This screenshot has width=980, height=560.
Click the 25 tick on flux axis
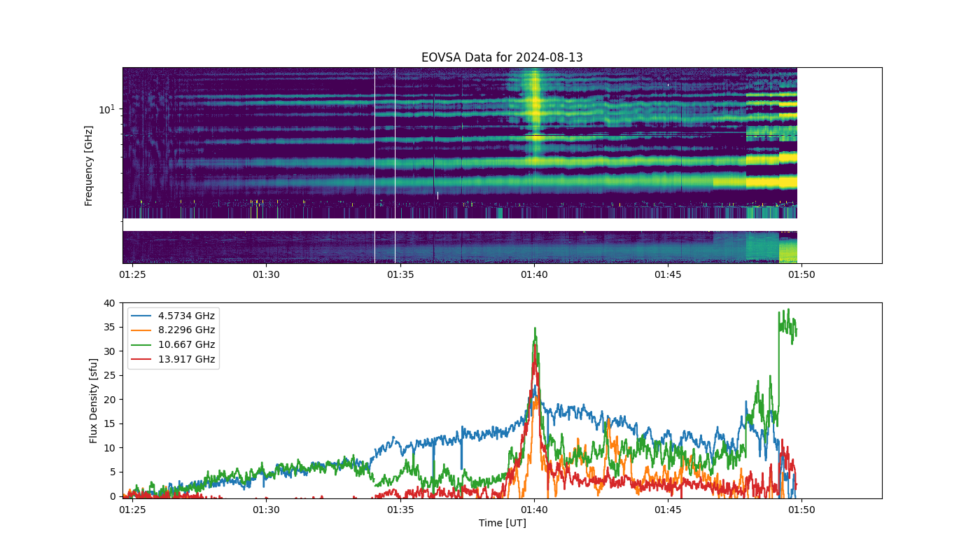109,375
